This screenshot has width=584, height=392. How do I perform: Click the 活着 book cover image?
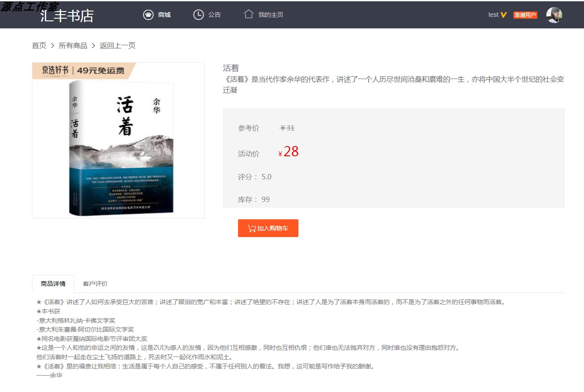click(118, 140)
